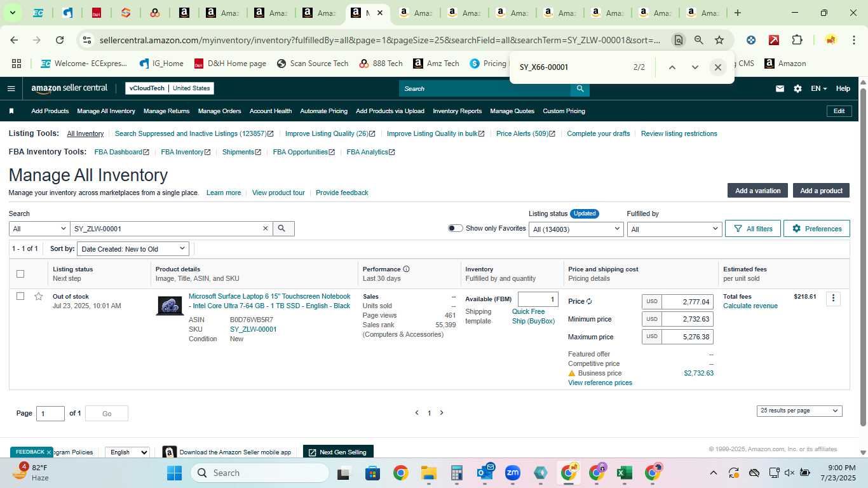This screenshot has height=488, width=868.
Task: Open the Seller Central hamburger menu
Action: click(11, 88)
